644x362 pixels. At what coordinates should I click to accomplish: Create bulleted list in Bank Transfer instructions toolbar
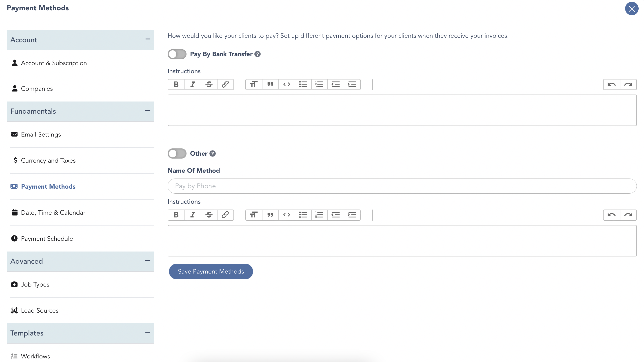pos(303,84)
